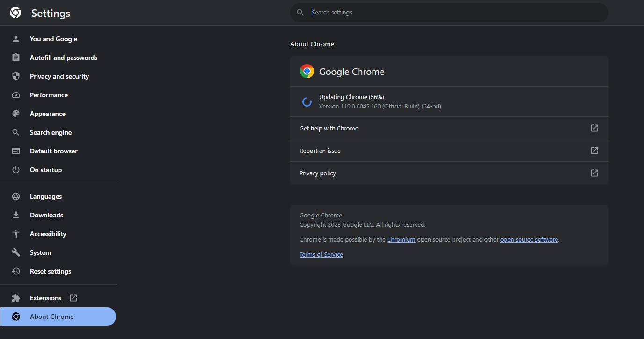Click the puzzle piece Extensions icon
This screenshot has height=339, width=644.
click(16, 298)
